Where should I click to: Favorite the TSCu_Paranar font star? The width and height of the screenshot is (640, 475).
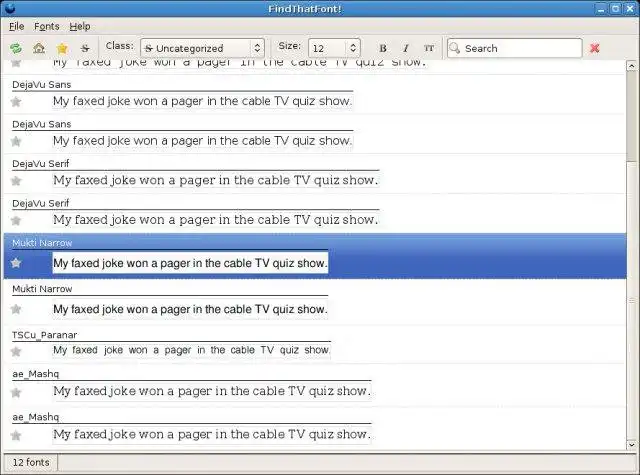pos(16,351)
